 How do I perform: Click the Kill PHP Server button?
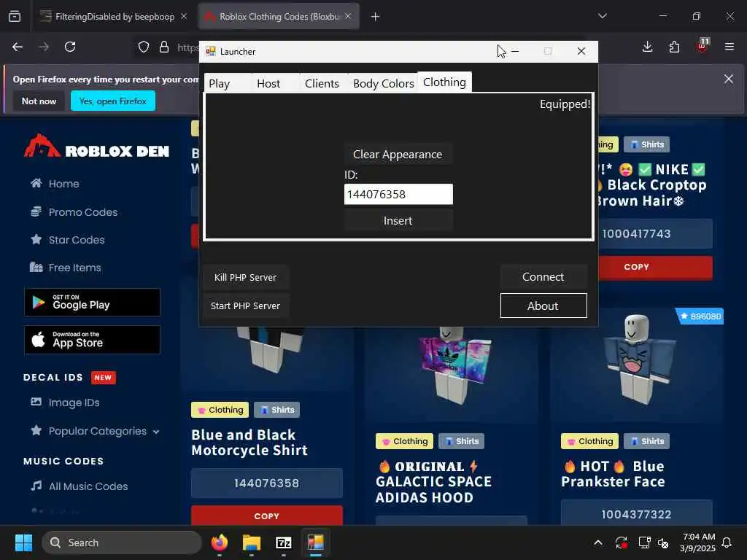[x=245, y=277]
